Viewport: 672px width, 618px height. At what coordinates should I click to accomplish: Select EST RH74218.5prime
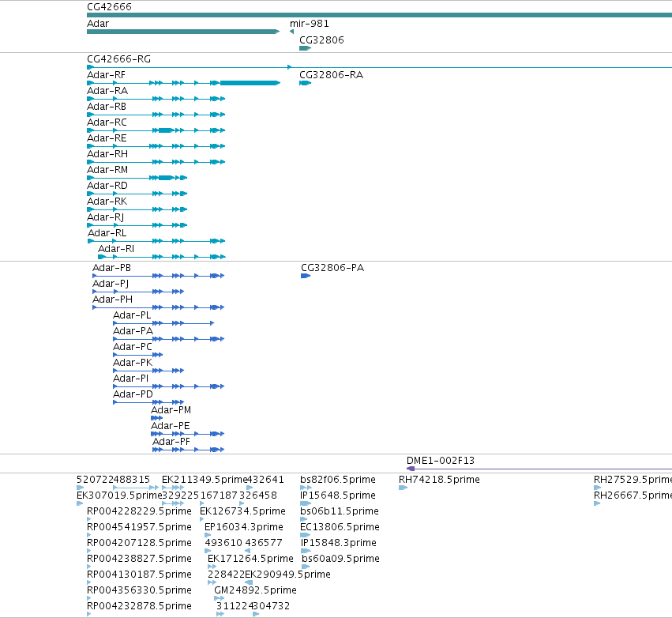pyautogui.click(x=439, y=480)
